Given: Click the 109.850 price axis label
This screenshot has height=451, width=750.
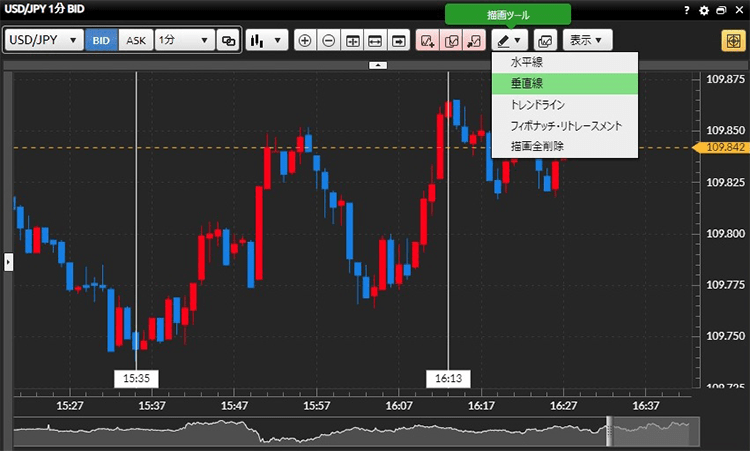Looking at the screenshot, I should [x=726, y=130].
